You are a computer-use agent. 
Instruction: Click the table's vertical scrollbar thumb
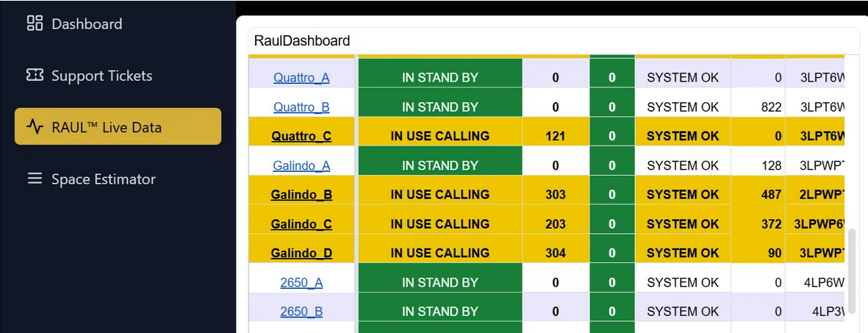(x=852, y=270)
